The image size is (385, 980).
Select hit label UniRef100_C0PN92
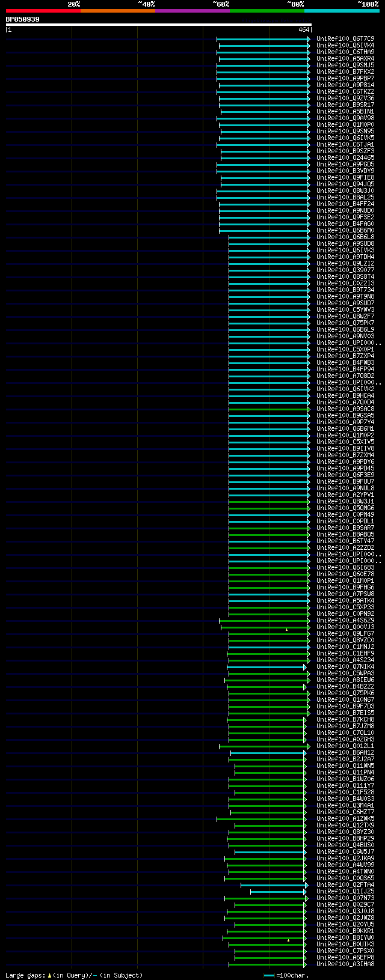(345, 613)
